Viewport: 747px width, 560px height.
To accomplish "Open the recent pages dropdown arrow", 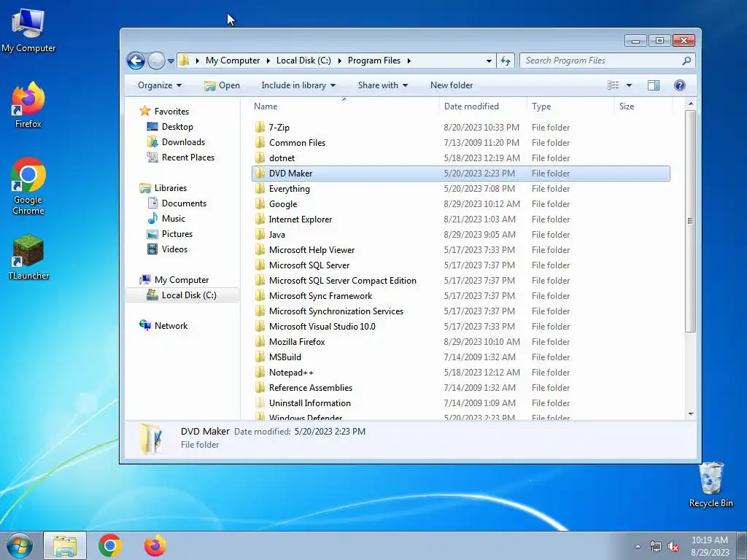I will [x=171, y=61].
